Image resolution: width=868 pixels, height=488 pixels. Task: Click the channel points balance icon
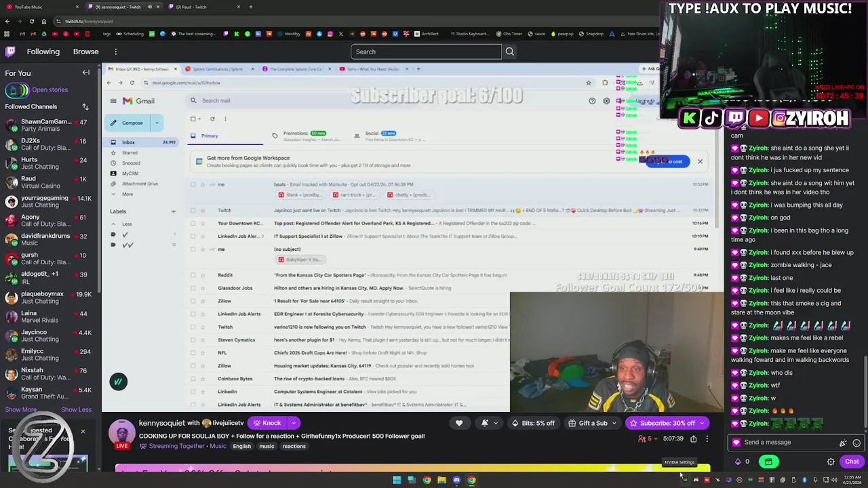(x=738, y=462)
